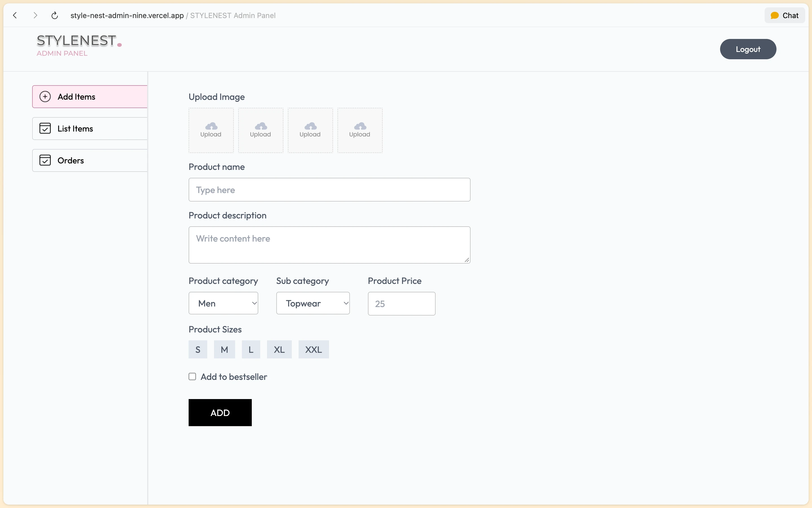Image resolution: width=812 pixels, height=508 pixels.
Task: Toggle size M
Action: coord(224,349)
